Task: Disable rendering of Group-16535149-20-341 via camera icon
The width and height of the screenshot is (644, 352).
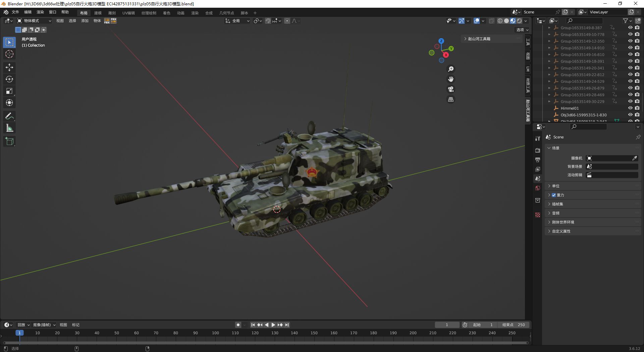Action: coord(637,68)
